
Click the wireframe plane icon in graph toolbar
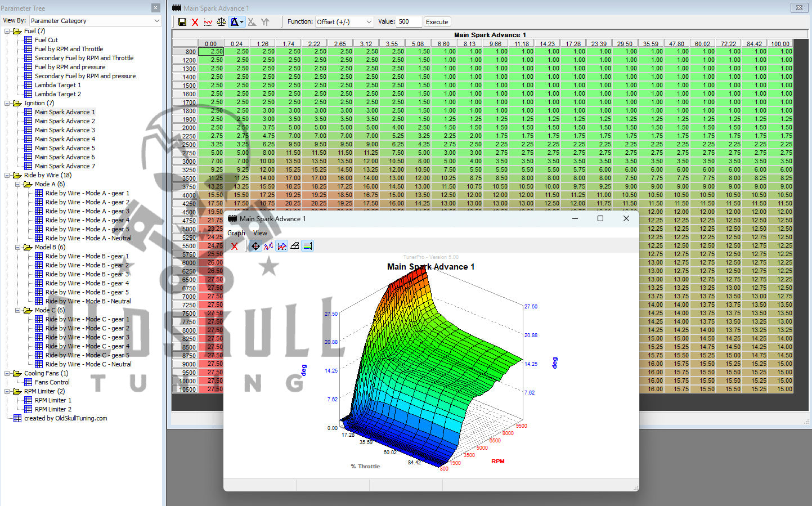(x=294, y=245)
